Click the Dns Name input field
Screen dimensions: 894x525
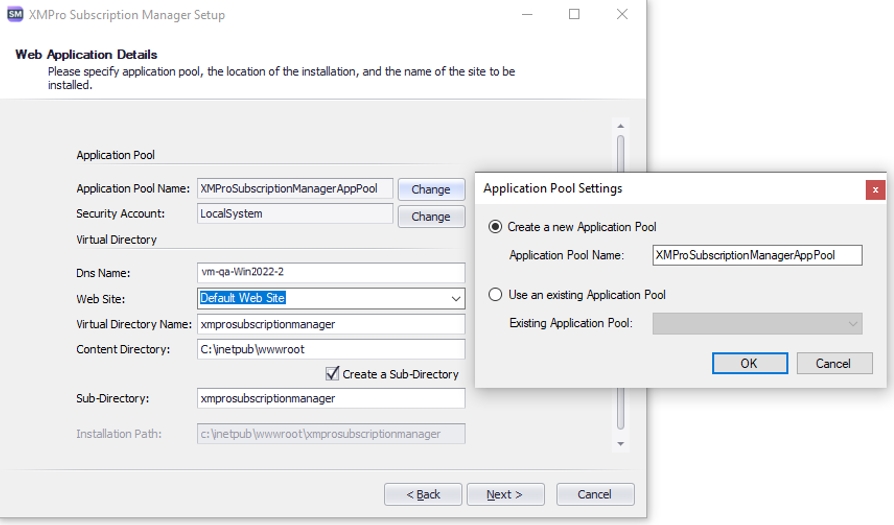tap(331, 272)
